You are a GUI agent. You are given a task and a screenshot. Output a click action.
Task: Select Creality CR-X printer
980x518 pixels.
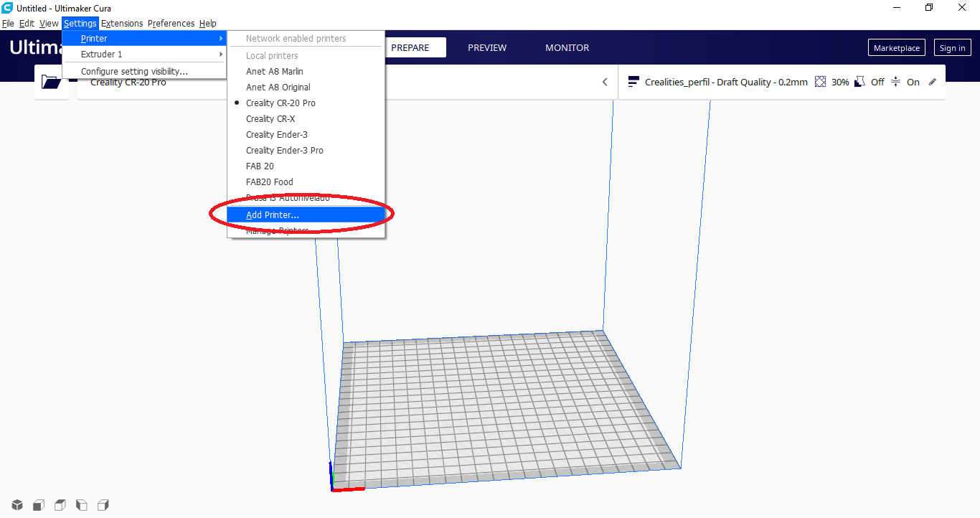(x=306, y=119)
